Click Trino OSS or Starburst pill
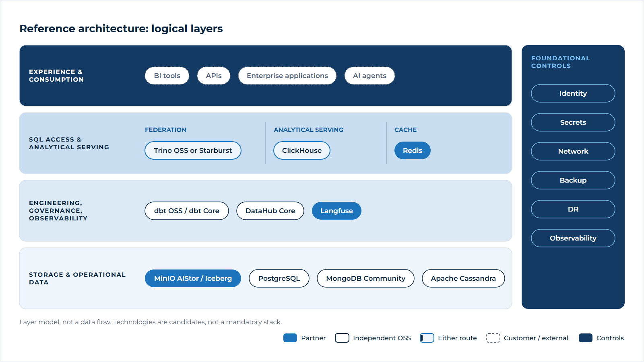The image size is (644, 362). click(x=193, y=150)
